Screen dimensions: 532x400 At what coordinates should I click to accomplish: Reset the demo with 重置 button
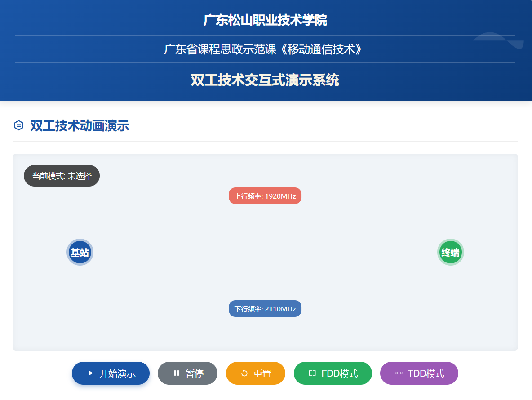[x=255, y=373]
